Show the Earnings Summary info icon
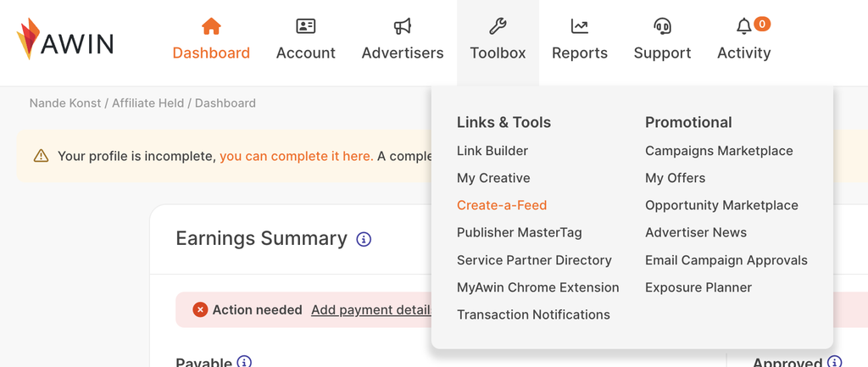 click(x=364, y=239)
